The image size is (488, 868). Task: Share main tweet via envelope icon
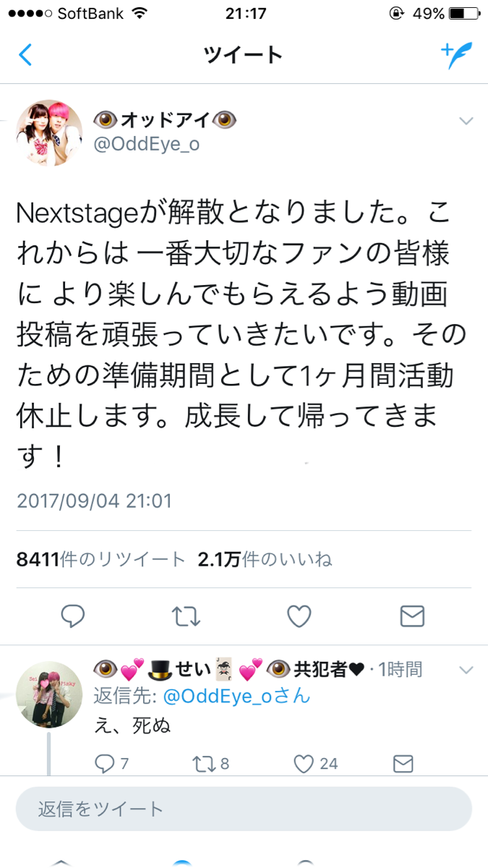tap(412, 616)
